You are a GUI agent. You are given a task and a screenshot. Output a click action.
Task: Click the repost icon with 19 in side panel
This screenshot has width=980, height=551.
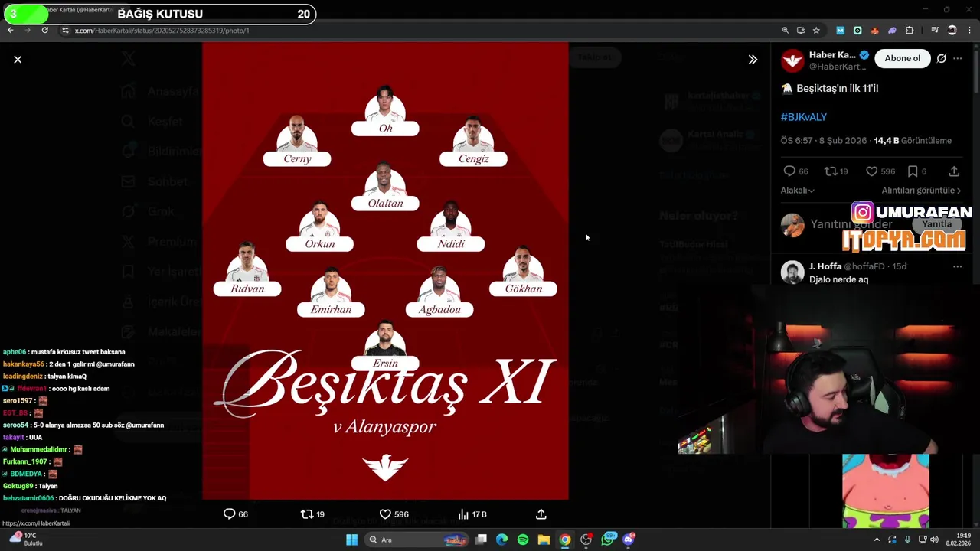(830, 171)
